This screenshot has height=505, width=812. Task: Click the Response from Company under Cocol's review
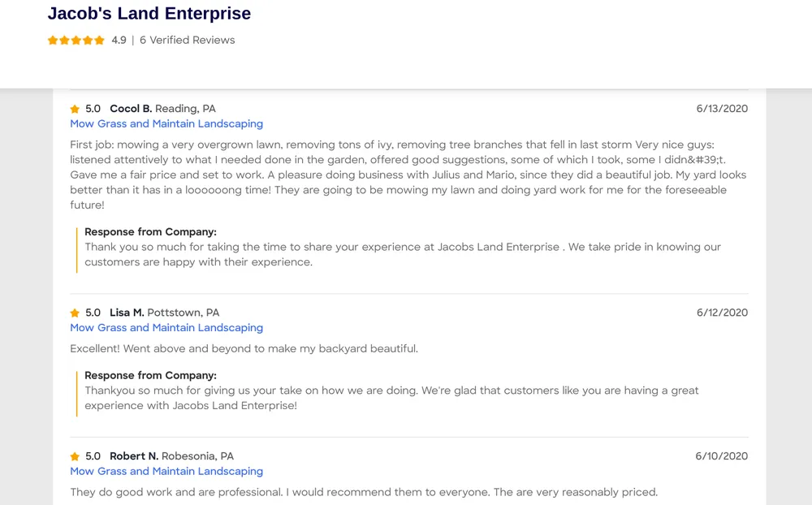pyautogui.click(x=150, y=231)
